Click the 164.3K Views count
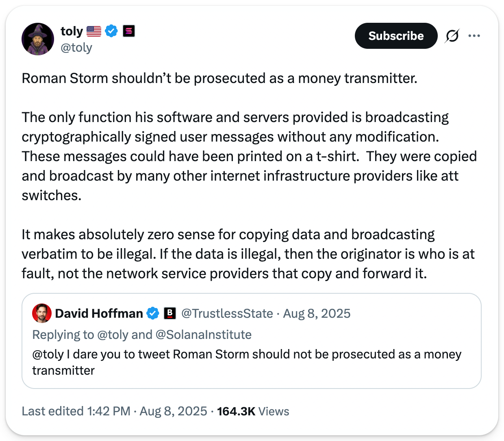504x441 pixels. [x=253, y=411]
